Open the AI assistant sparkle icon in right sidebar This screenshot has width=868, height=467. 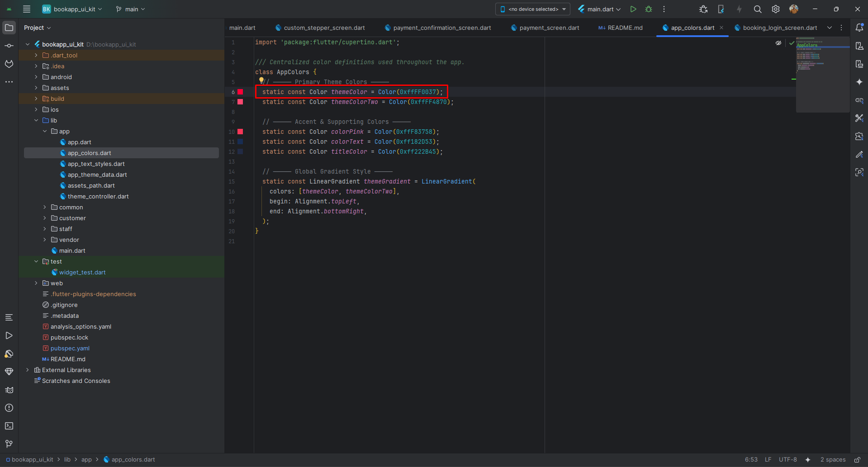point(859,82)
